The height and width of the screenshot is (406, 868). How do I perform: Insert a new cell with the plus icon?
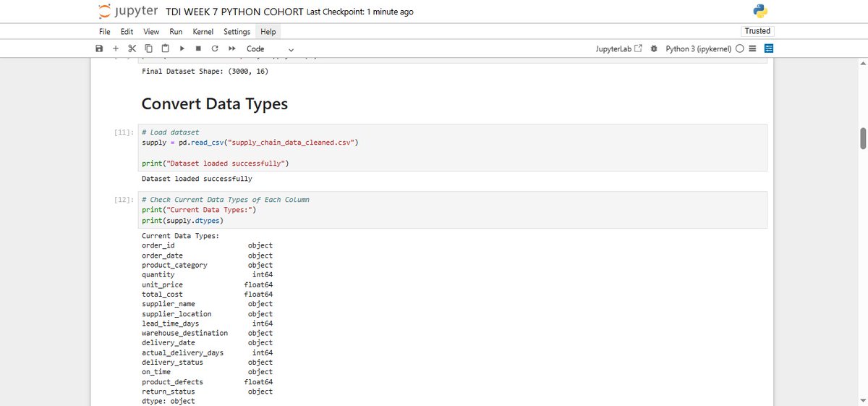[115, 48]
